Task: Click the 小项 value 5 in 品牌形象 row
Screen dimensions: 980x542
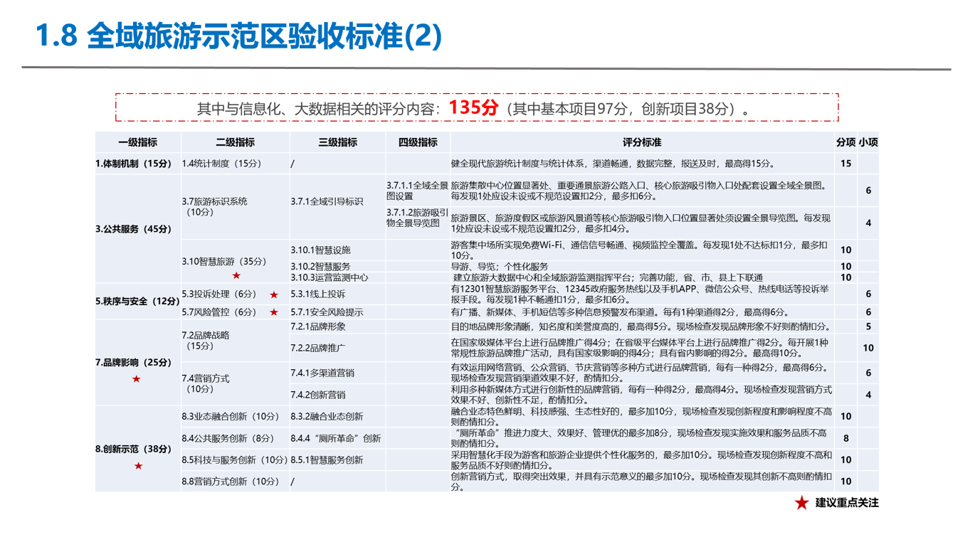Action: [868, 326]
